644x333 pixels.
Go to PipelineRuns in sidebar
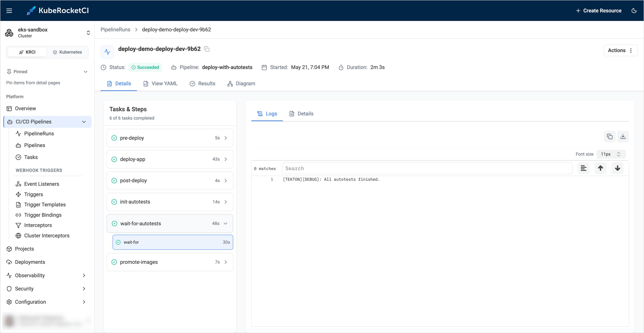tap(39, 134)
